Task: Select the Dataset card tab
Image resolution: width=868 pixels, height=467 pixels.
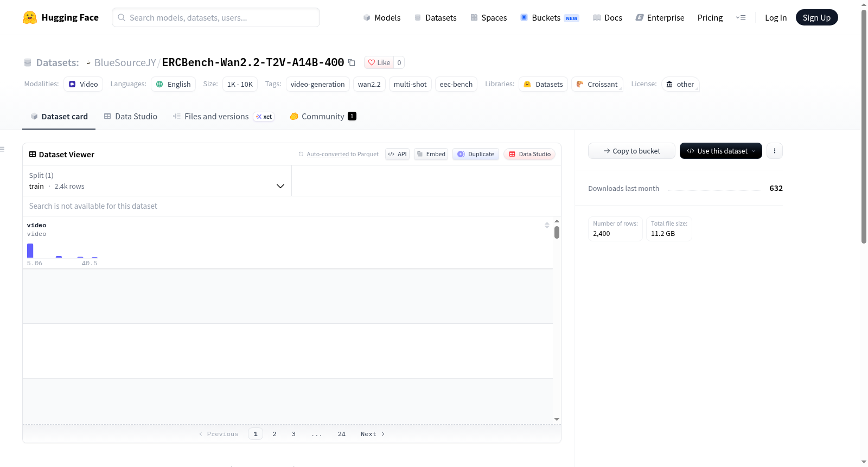Action: [x=59, y=116]
